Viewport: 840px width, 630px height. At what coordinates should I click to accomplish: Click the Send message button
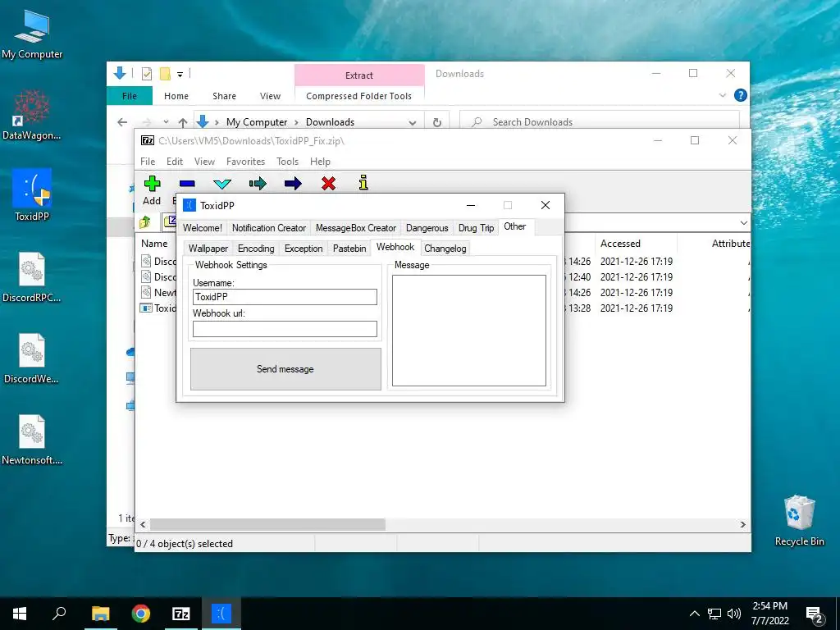point(285,369)
